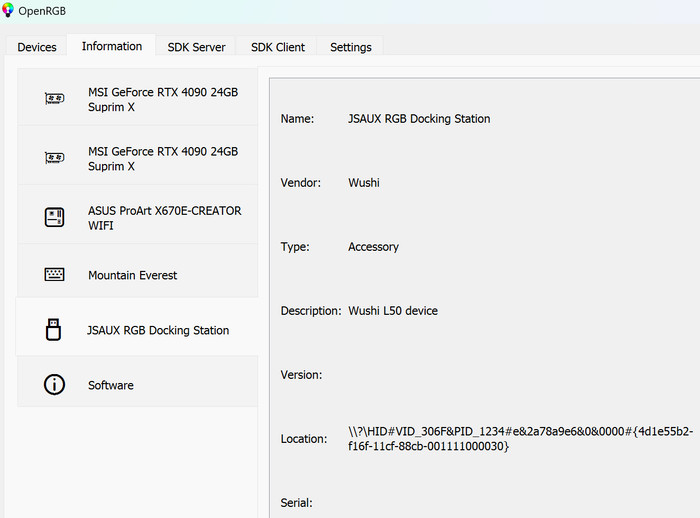Open the Software entry label
The image size is (700, 518).
111,385
